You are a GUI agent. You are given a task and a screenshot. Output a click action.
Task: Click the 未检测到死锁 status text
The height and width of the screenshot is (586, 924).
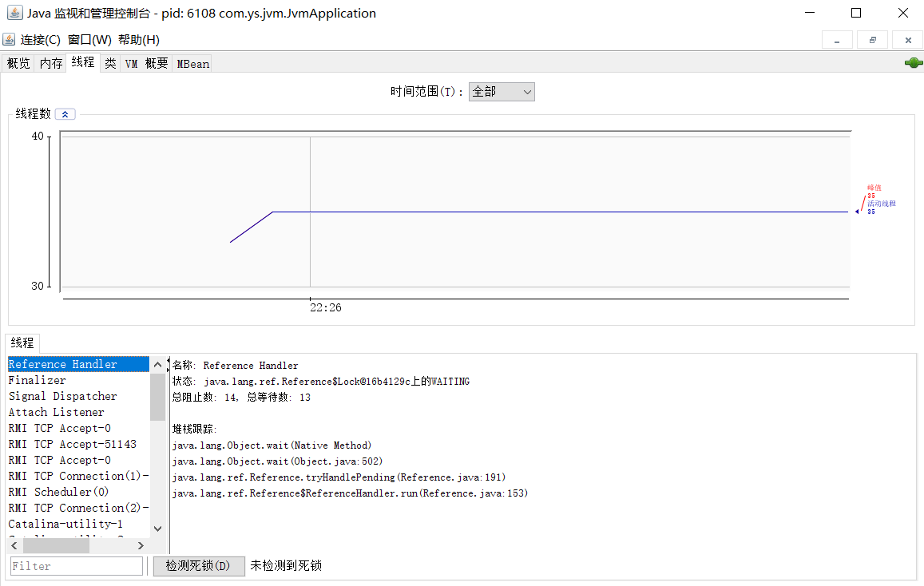286,566
